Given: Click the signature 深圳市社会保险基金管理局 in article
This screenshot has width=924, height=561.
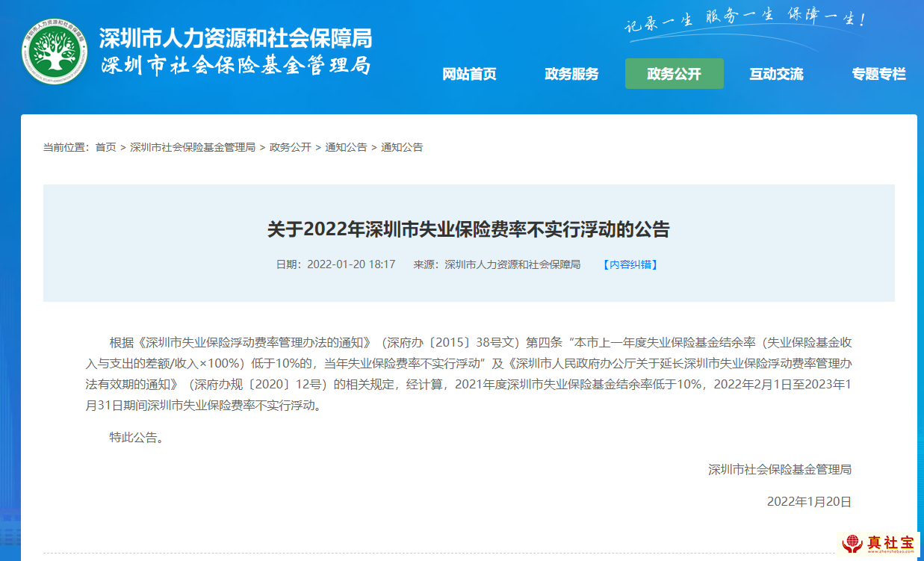Looking at the screenshot, I should [x=780, y=470].
